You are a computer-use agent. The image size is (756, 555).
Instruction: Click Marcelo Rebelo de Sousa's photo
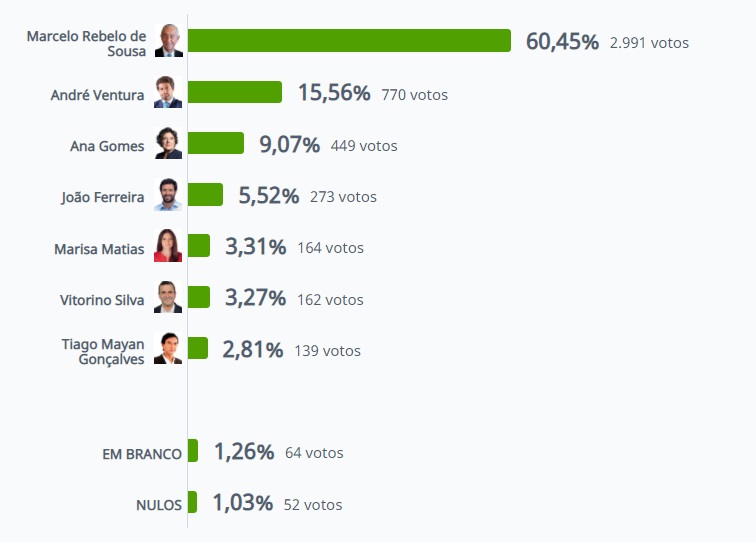point(168,41)
